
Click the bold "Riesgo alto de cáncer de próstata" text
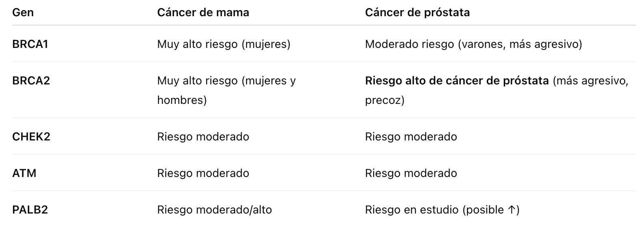coord(457,81)
